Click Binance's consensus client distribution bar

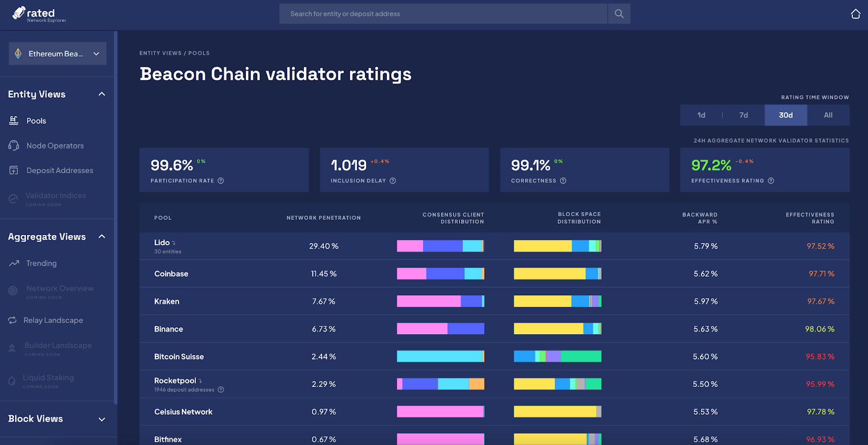[x=440, y=328]
